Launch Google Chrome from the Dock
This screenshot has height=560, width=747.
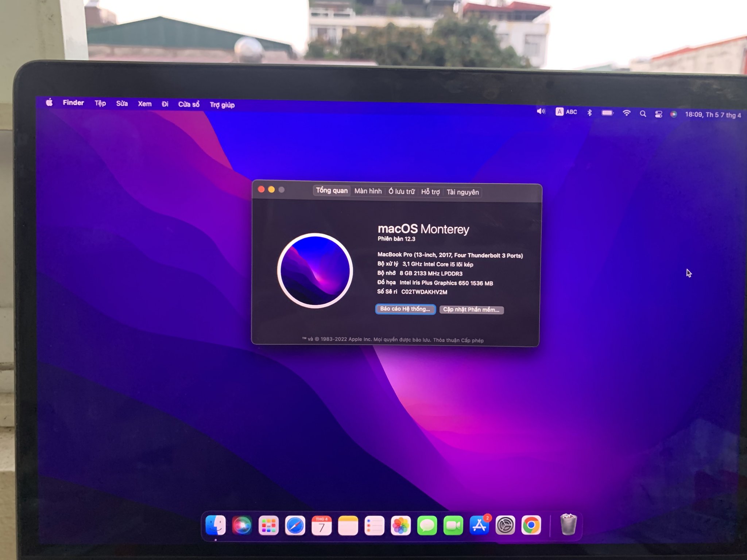(531, 525)
